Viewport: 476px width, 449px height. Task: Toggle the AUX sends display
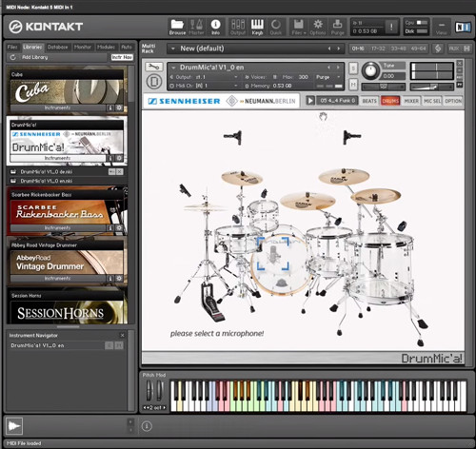coord(454,49)
